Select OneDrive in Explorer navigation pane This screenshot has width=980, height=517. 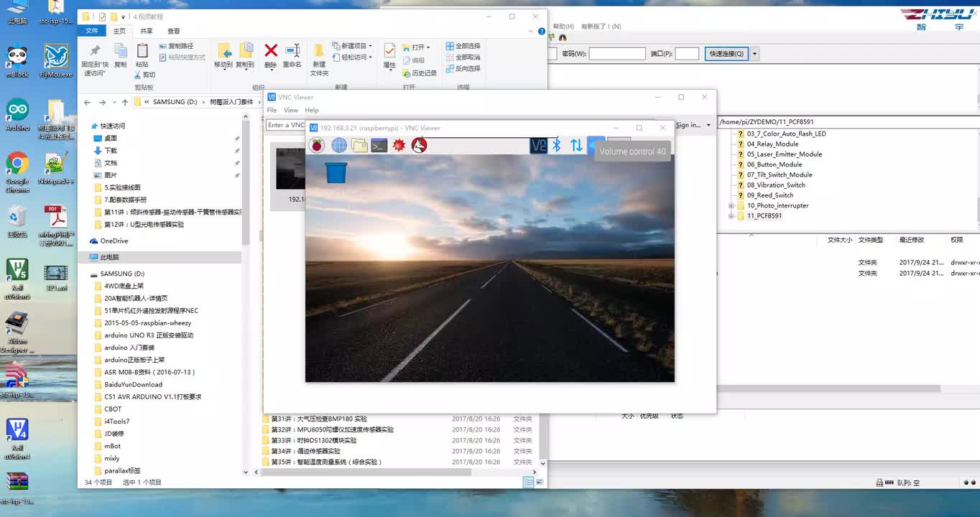(108, 241)
